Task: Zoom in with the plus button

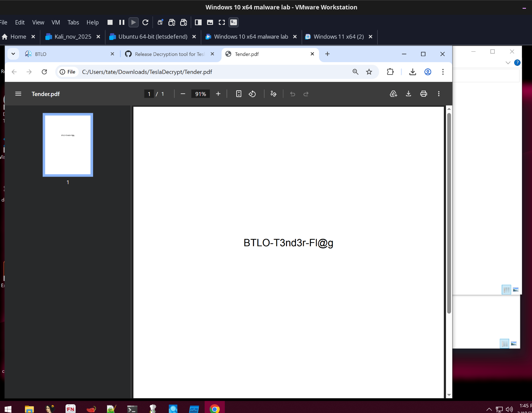Action: [x=218, y=94]
